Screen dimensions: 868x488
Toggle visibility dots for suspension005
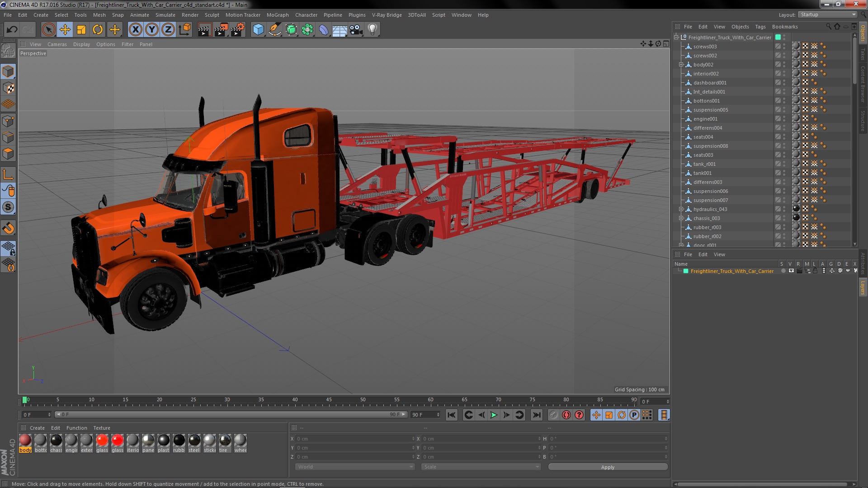[784, 110]
